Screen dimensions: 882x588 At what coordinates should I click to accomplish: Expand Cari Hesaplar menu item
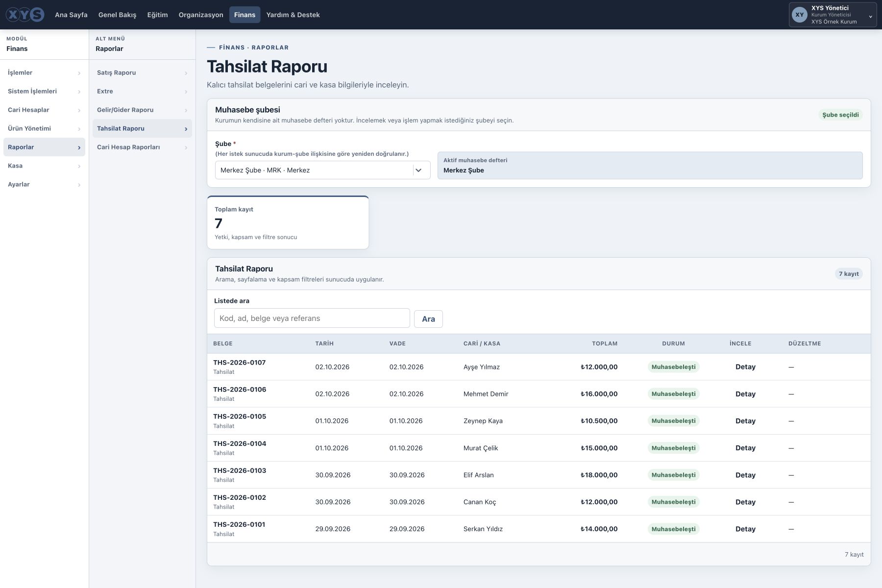44,110
